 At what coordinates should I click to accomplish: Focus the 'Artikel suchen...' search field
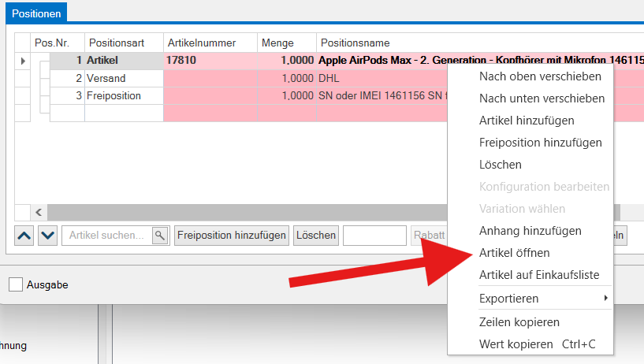[107, 235]
